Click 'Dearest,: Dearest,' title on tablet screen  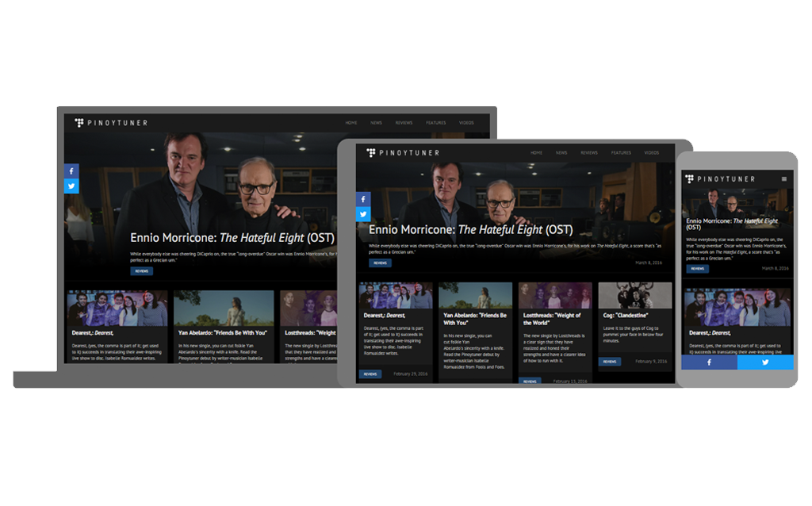(x=385, y=316)
